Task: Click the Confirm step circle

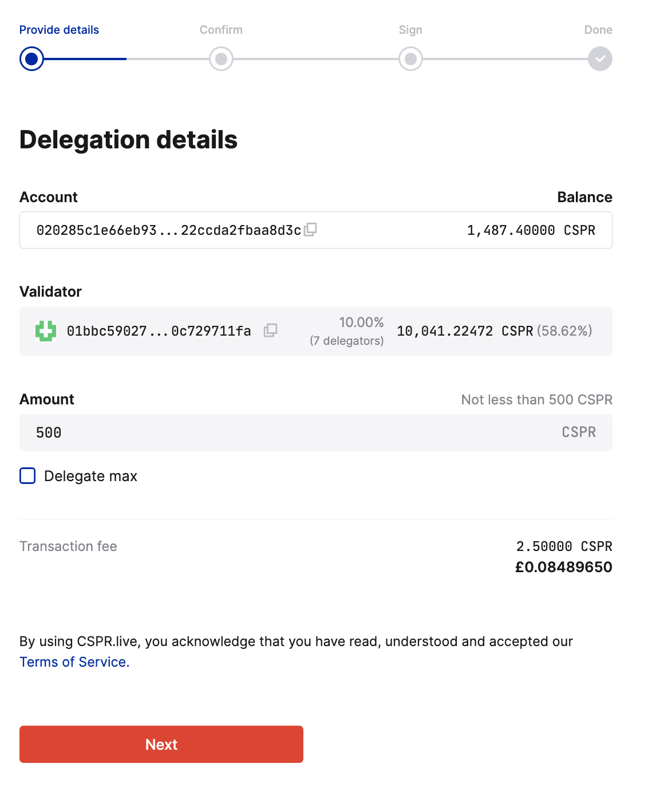Action: click(x=221, y=58)
